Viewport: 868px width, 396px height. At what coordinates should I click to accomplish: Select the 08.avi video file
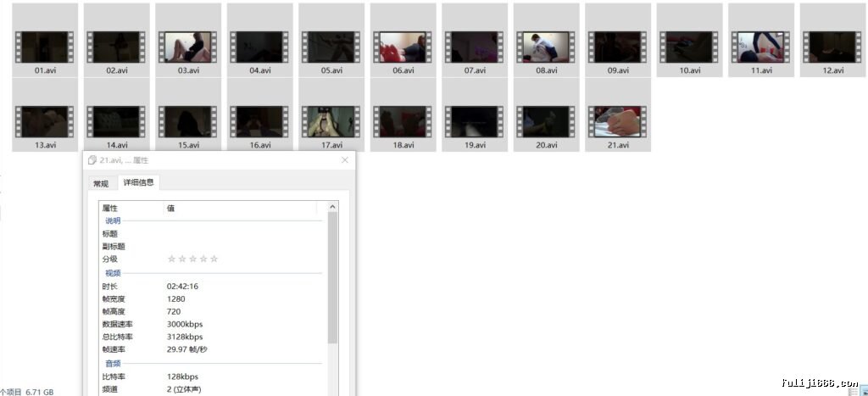point(547,40)
